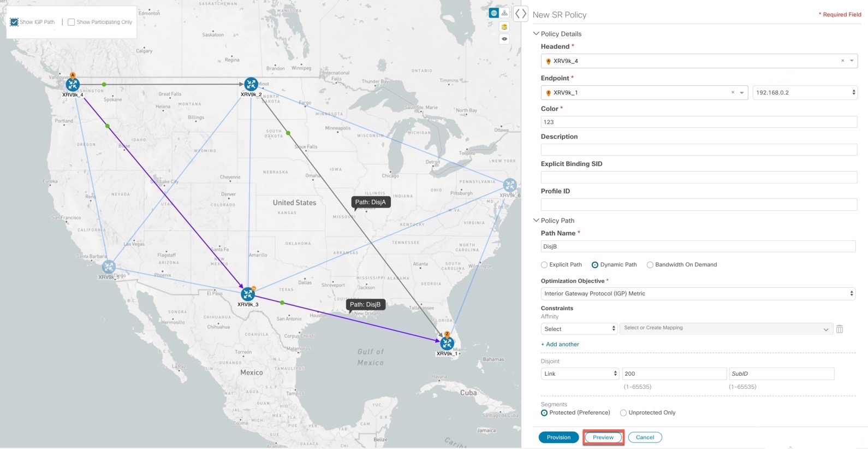Click the Add another affinity link

(x=560, y=344)
